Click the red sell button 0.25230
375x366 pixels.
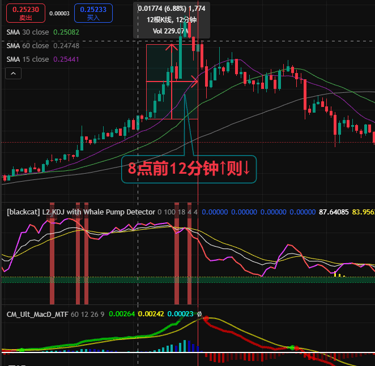click(26, 13)
